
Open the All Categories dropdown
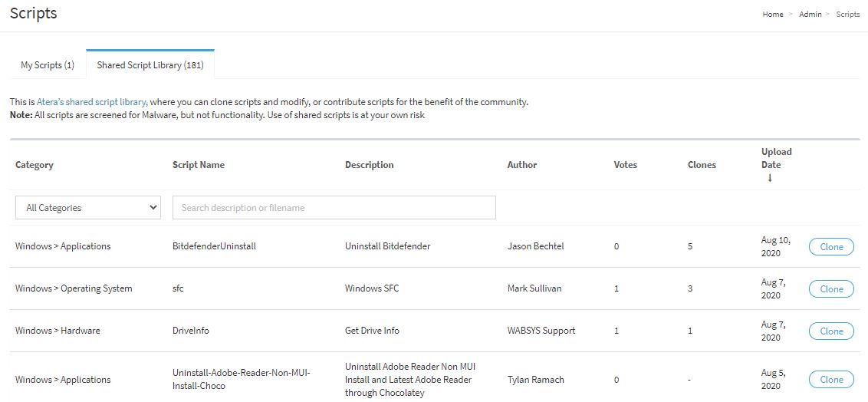tap(88, 208)
